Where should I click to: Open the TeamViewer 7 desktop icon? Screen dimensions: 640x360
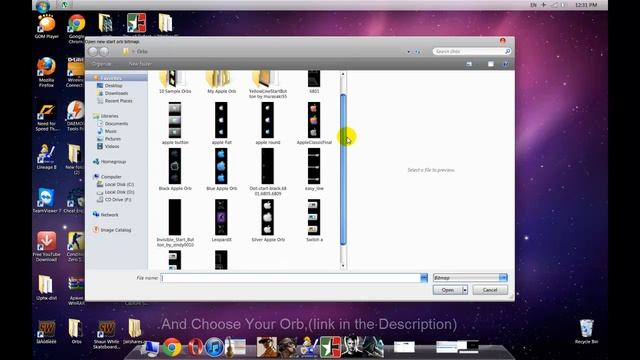click(x=47, y=201)
